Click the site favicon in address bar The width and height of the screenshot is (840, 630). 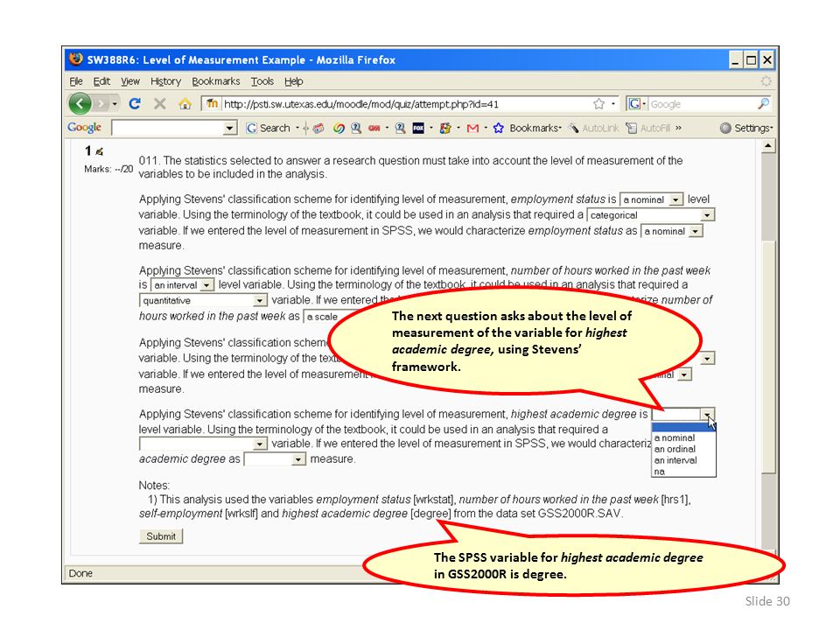pos(212,103)
